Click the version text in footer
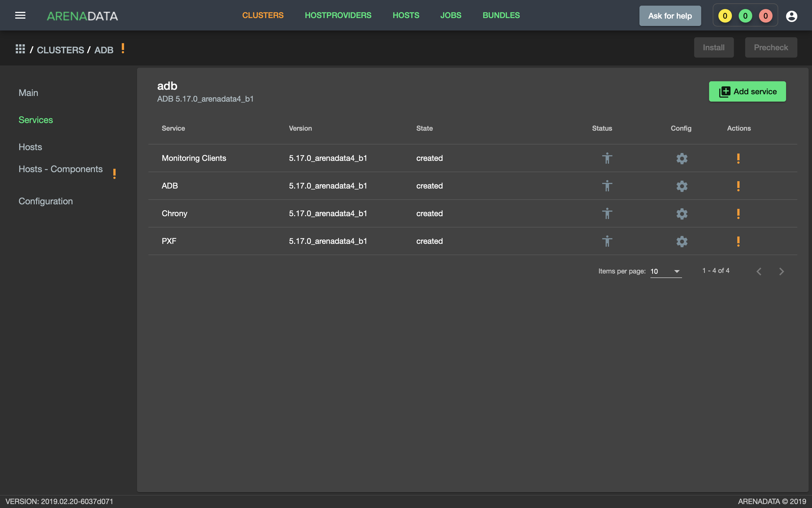The height and width of the screenshot is (508, 812). [59, 501]
